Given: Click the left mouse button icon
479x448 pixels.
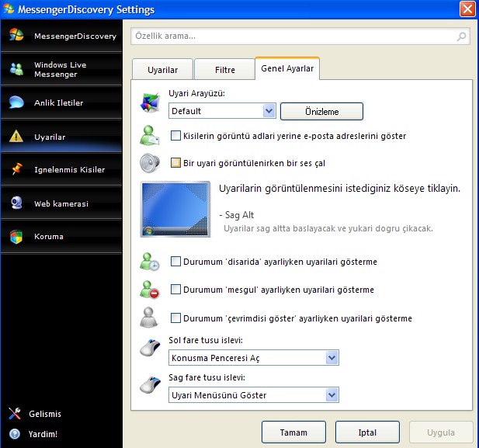Looking at the screenshot, I should 150,348.
